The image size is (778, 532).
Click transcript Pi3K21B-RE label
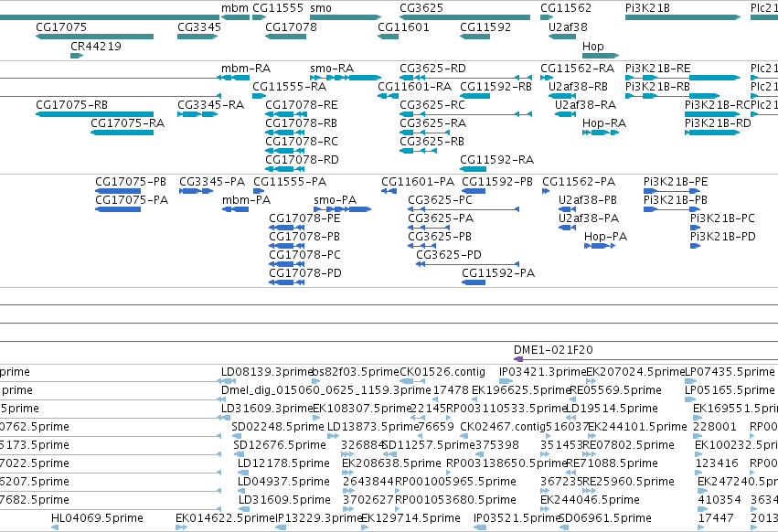pos(657,69)
